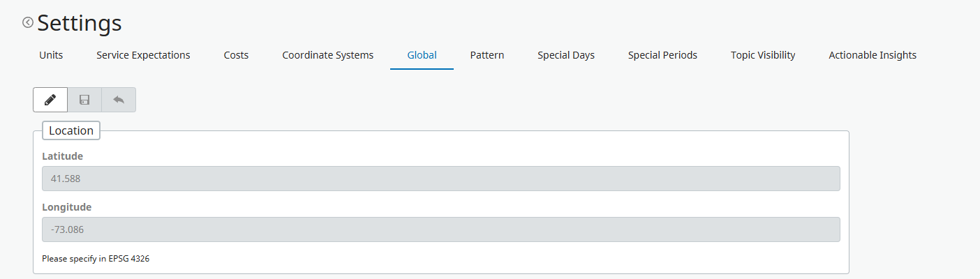The image size is (980, 279).
Task: Click the revert arrow icon
Action: 119,100
